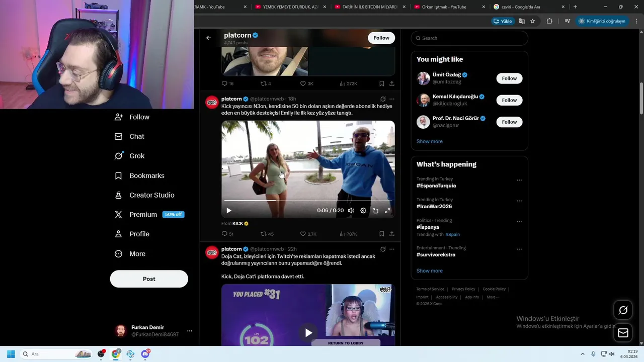Bookmark the N3on post
This screenshot has width=644, height=362.
pyautogui.click(x=381, y=234)
